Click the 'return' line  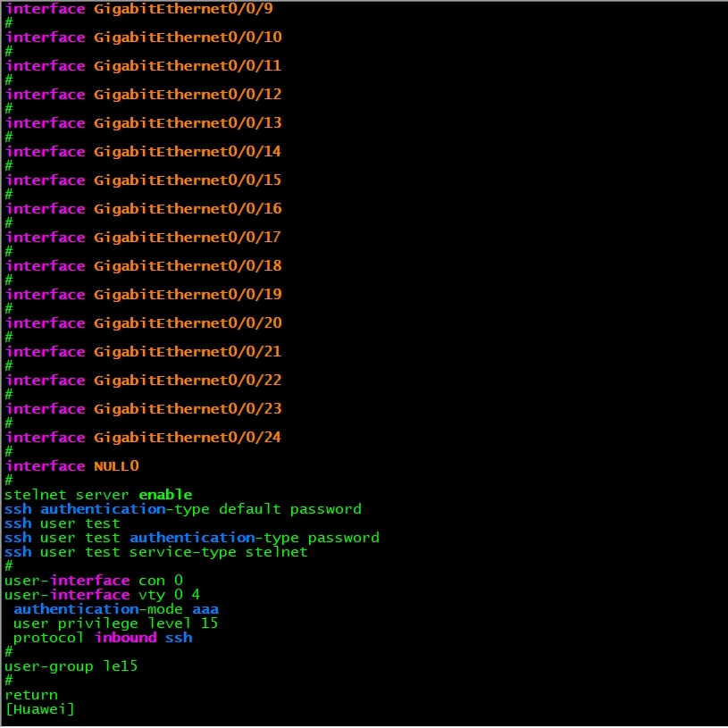point(31,696)
